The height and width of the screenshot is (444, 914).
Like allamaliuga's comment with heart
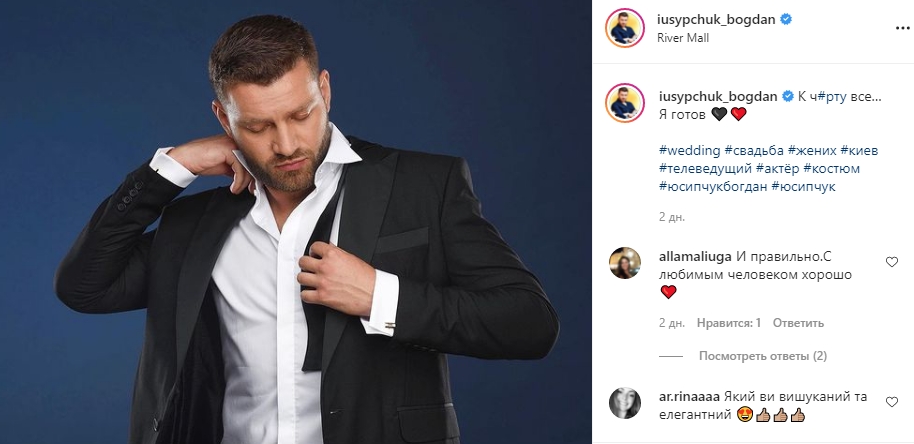click(892, 262)
